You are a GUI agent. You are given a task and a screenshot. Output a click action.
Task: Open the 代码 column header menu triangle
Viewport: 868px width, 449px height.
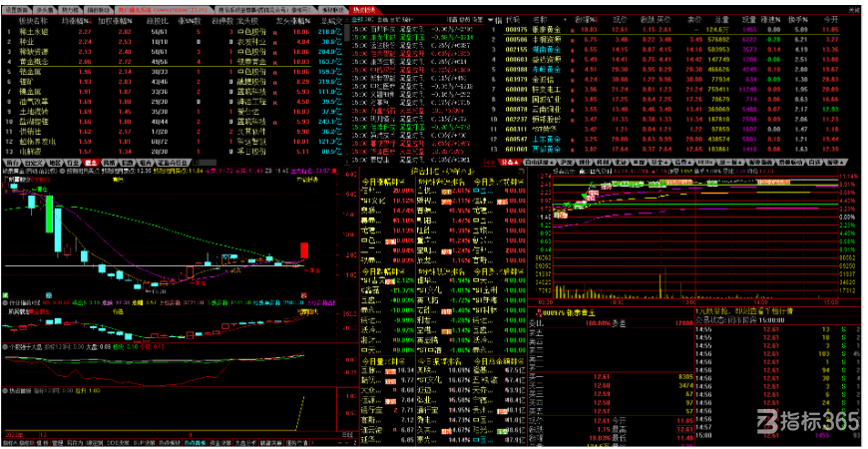pyautogui.click(x=493, y=19)
